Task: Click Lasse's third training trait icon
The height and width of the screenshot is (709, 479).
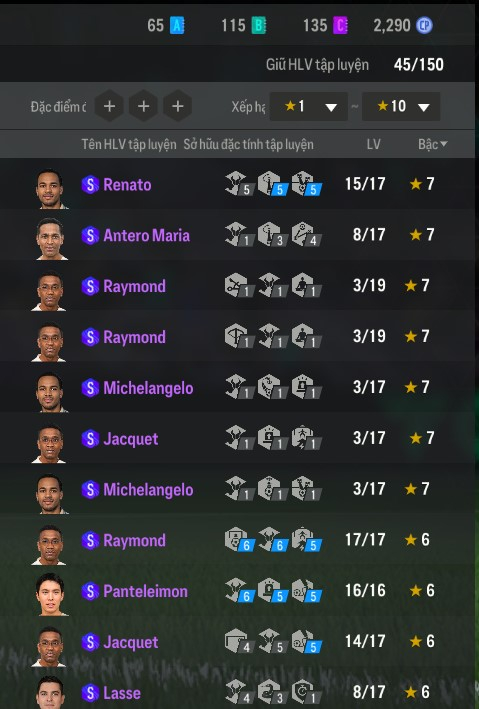Action: click(x=307, y=692)
